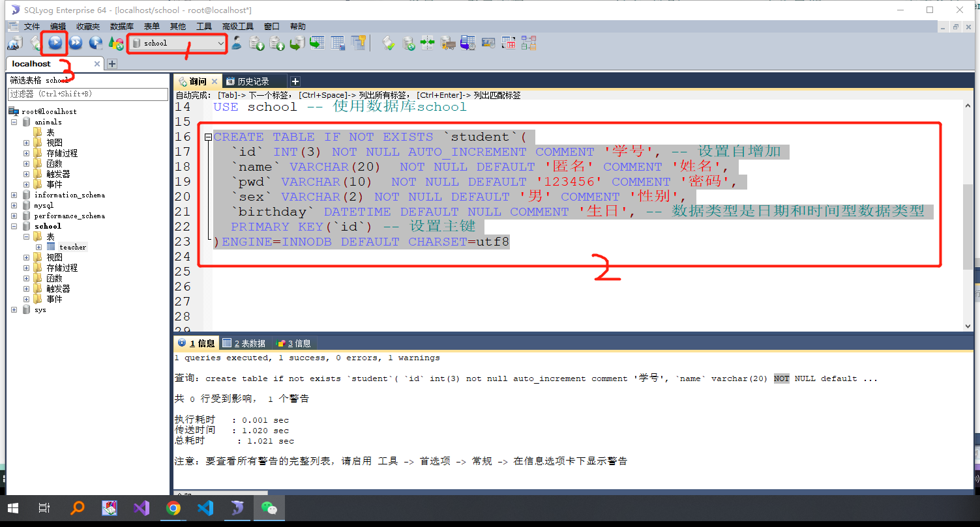Click the database sync icon with green refresh arrows
This screenshot has width=980, height=527.
point(409,43)
